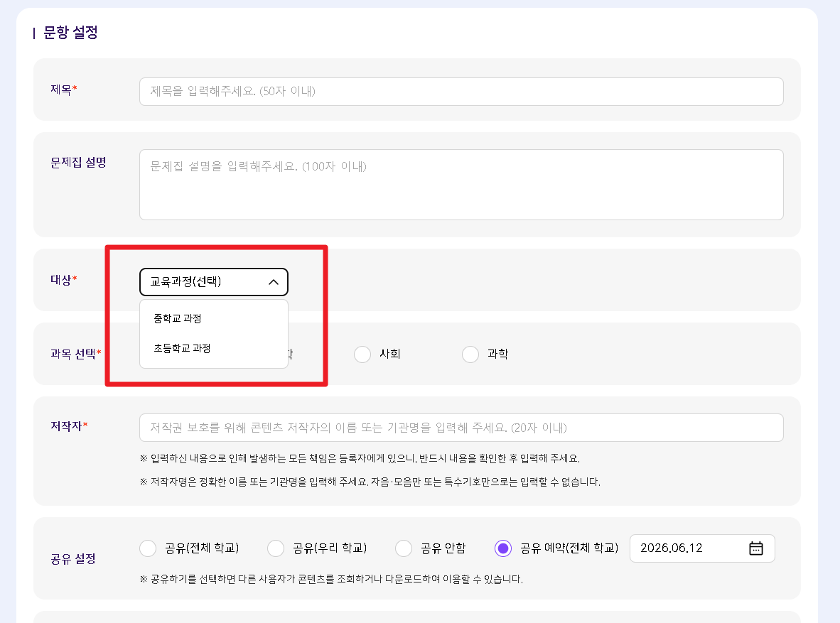Click the note starting 입력하신 내용으로 인해

(360, 458)
